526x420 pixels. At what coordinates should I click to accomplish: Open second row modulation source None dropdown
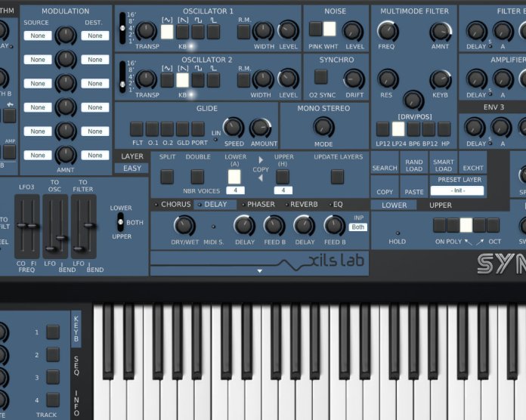point(38,60)
